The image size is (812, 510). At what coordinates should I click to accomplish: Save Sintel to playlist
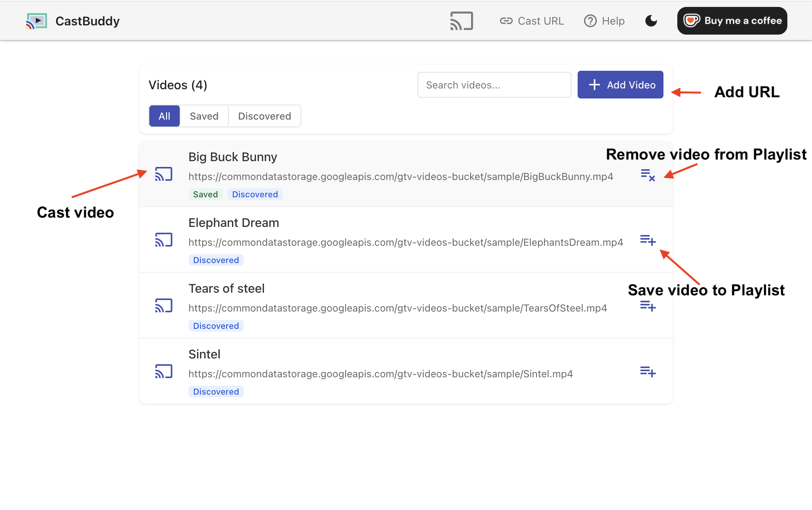click(648, 372)
